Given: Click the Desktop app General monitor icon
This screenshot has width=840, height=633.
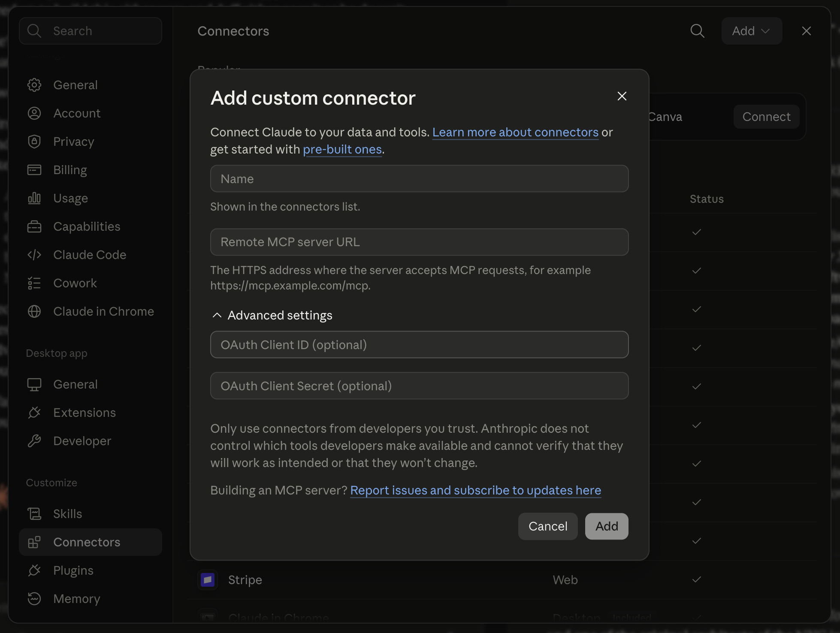Looking at the screenshot, I should (34, 384).
